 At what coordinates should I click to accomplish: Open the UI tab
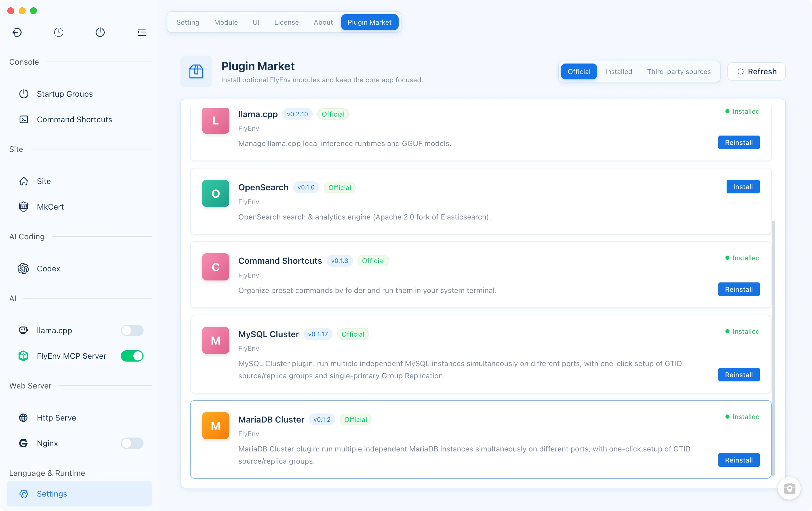click(256, 22)
